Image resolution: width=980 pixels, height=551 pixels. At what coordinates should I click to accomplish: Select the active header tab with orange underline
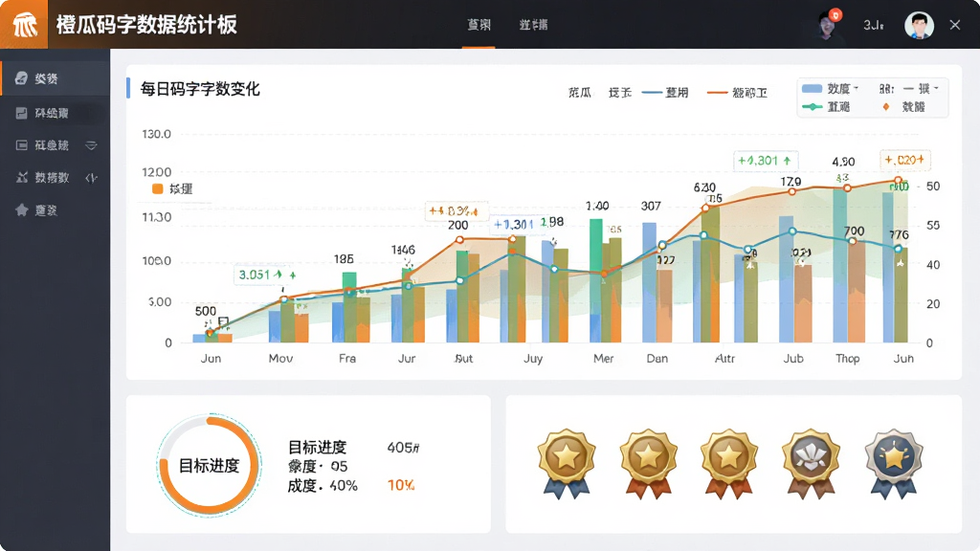coord(479,25)
